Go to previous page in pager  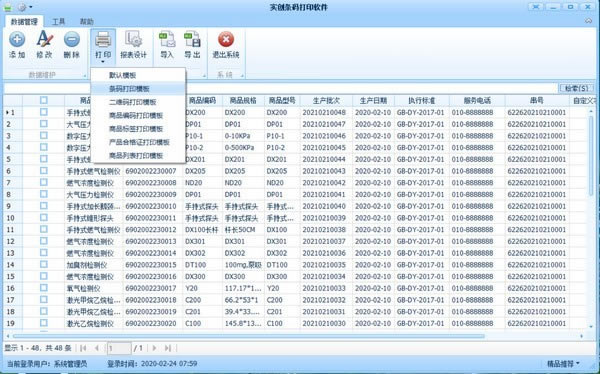point(97,348)
